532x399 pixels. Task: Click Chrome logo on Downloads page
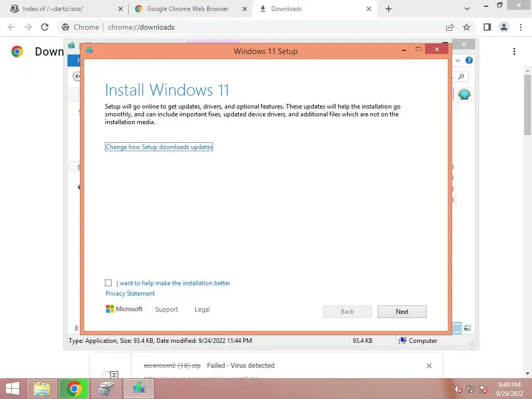click(17, 51)
